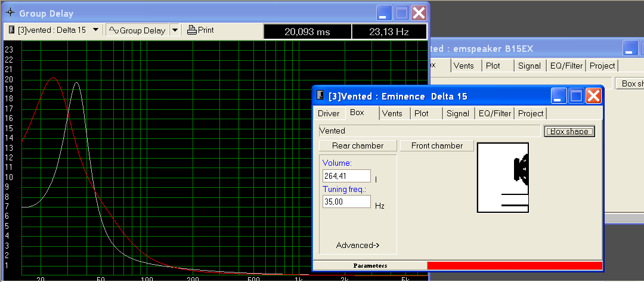This screenshot has height=282, width=644.
Task: Click the speaker icon in the Eminence Delta 15 title bar
Action: click(x=320, y=96)
